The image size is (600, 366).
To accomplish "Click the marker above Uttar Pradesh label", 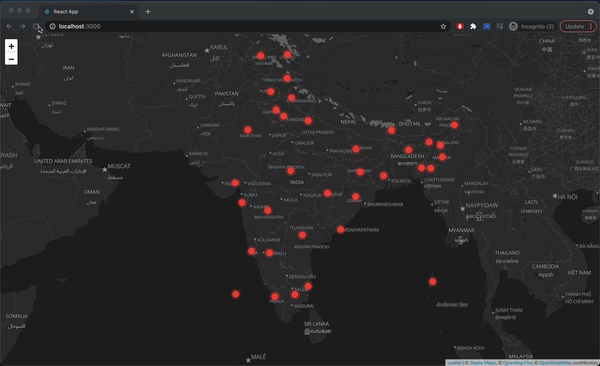I will [308, 121].
